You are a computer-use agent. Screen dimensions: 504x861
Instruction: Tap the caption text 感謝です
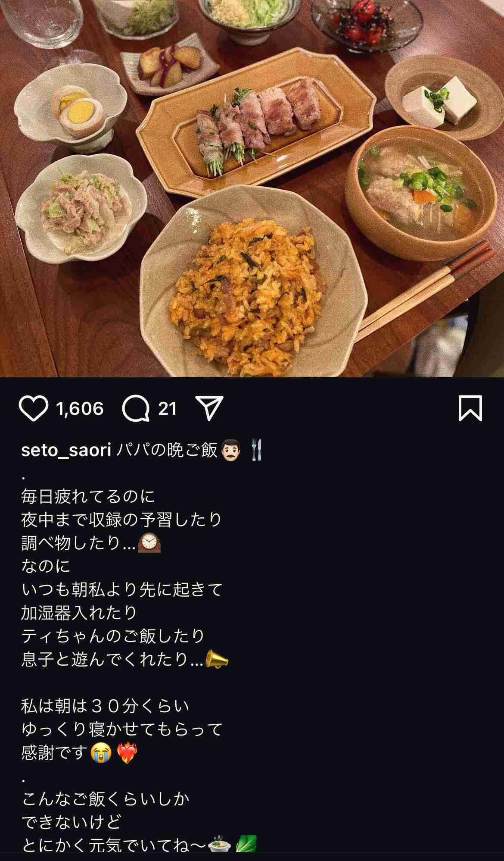[55, 753]
